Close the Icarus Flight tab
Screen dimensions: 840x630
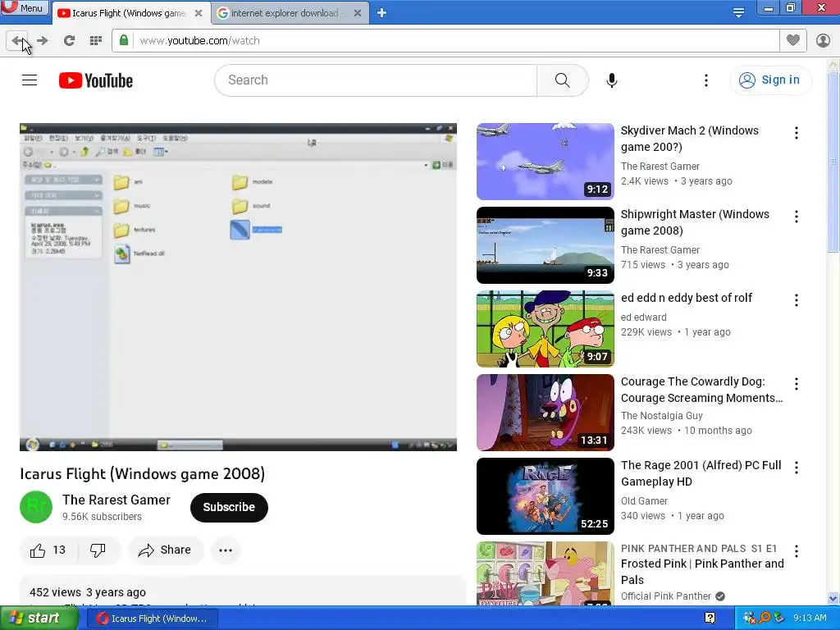pyautogui.click(x=199, y=13)
